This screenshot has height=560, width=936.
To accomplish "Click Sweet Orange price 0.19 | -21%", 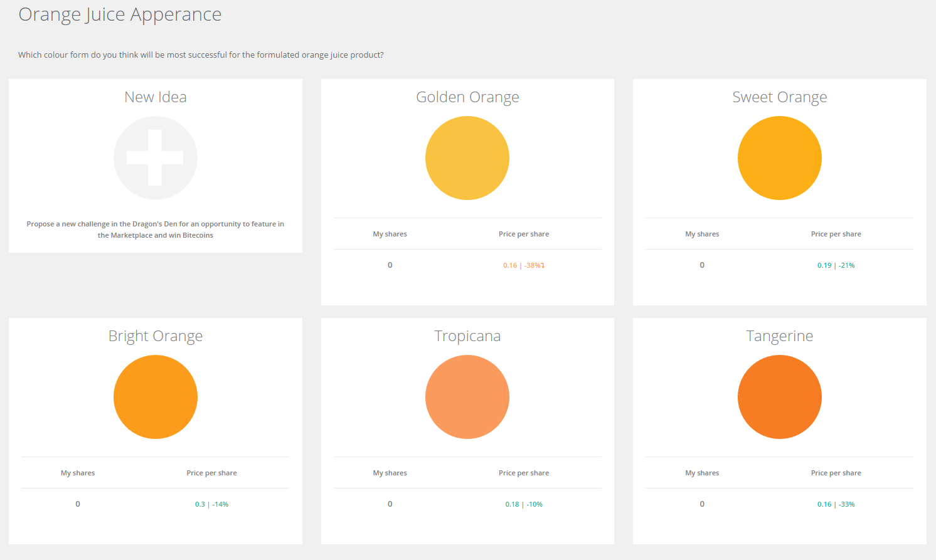I will [x=836, y=265].
